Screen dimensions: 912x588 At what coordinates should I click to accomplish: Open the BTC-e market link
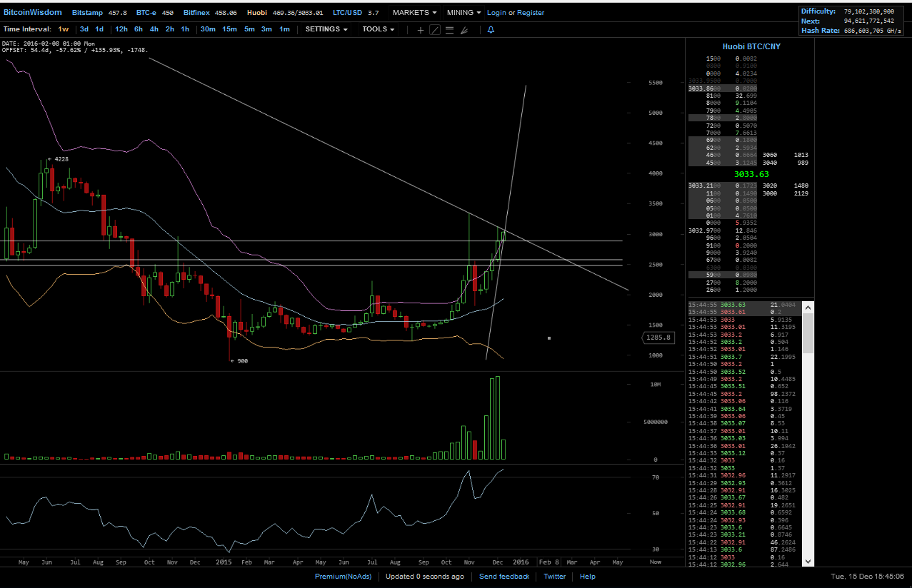pos(155,13)
